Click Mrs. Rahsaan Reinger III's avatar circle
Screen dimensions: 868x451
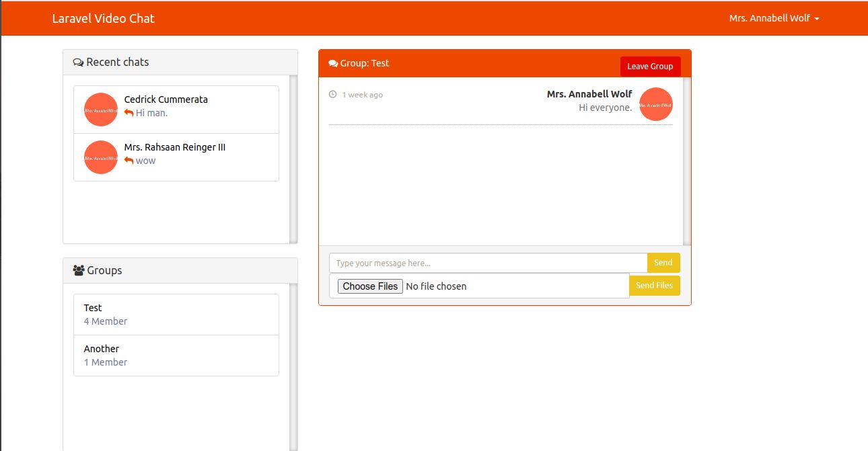point(101,157)
